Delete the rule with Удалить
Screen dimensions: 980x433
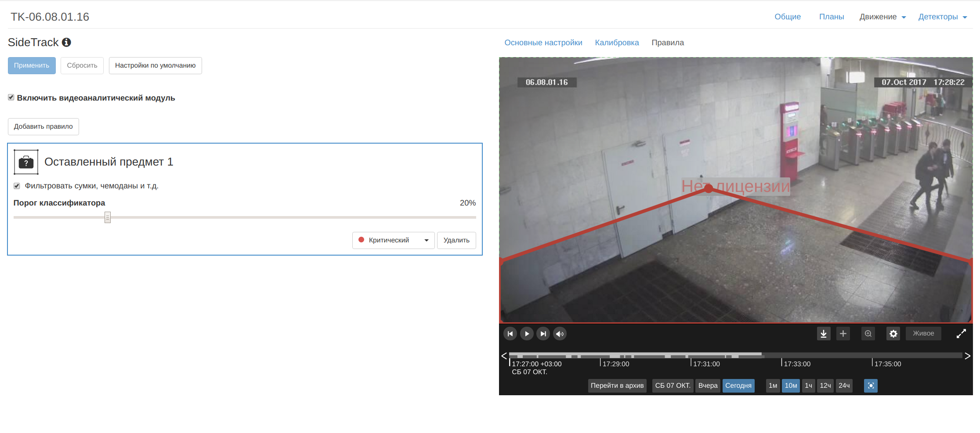coord(456,240)
